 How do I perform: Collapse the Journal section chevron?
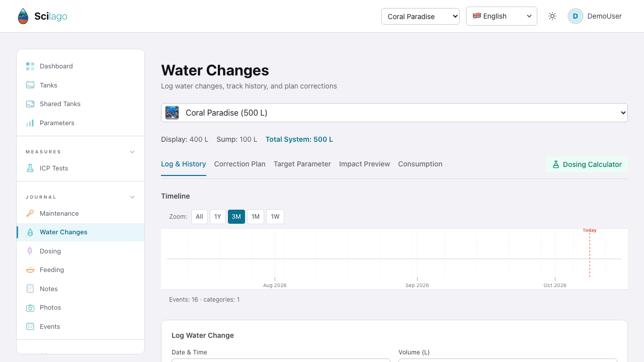click(132, 197)
